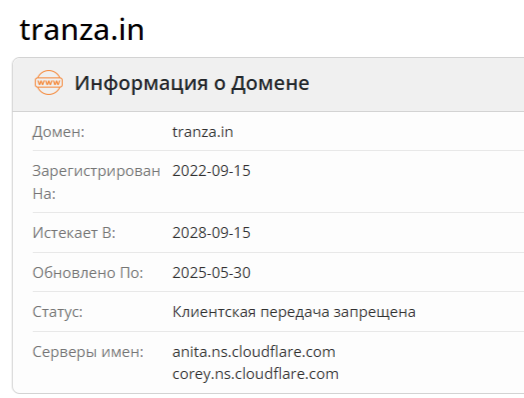Select the expiry date 2028-09-15
The width and height of the screenshot is (524, 398).
coord(211,233)
